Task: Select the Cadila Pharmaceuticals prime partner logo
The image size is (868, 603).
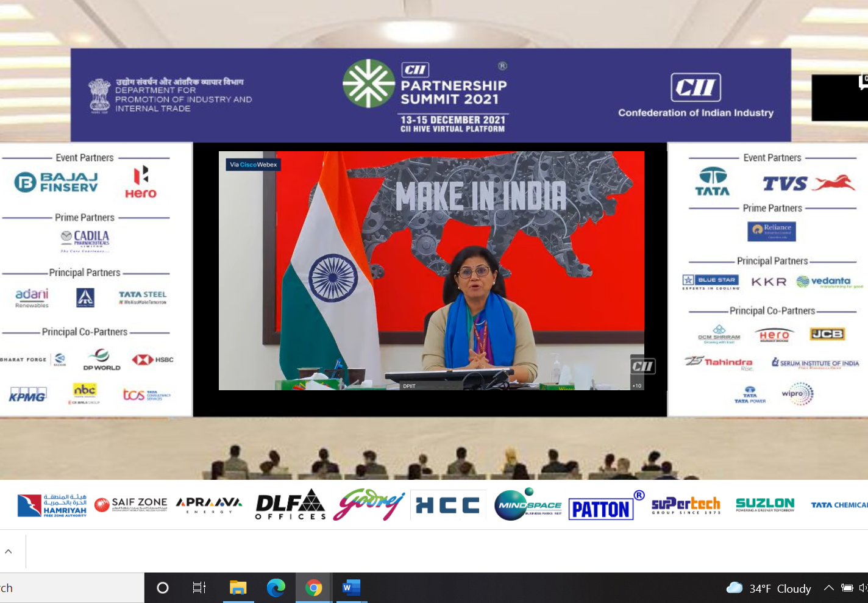Action: [x=85, y=241]
